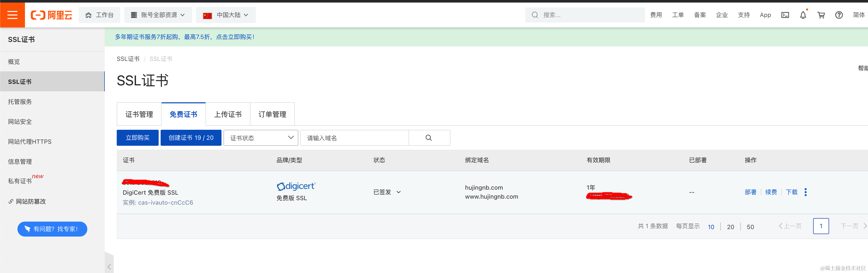Click the 下载 download link
868x273 pixels.
792,192
